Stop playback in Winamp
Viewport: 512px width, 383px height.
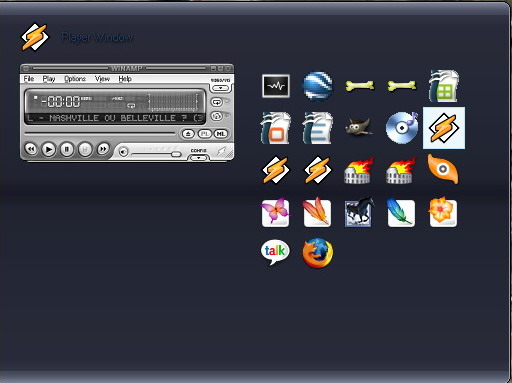(85, 149)
